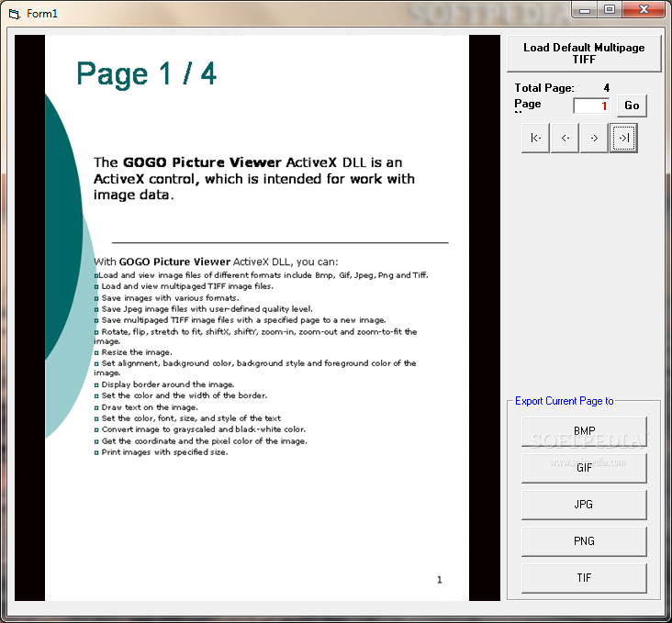
Task: Click 'Save images with various formats.' line
Action: (167, 298)
